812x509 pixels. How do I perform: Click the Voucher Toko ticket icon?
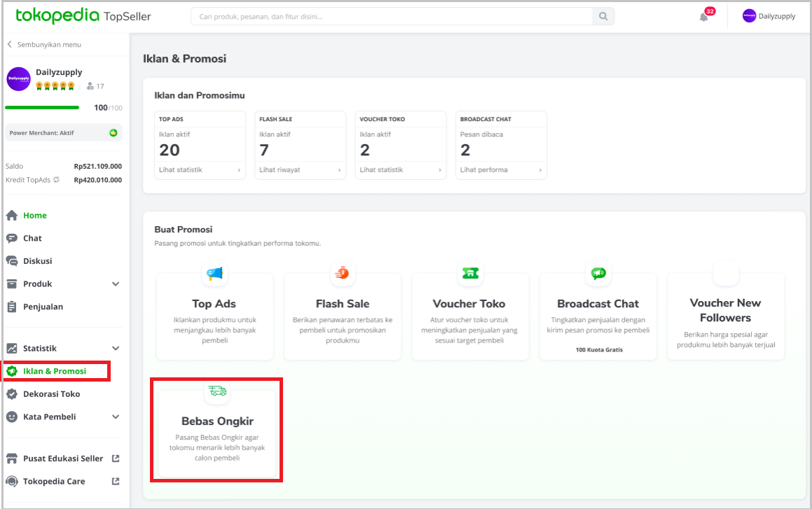click(x=470, y=273)
